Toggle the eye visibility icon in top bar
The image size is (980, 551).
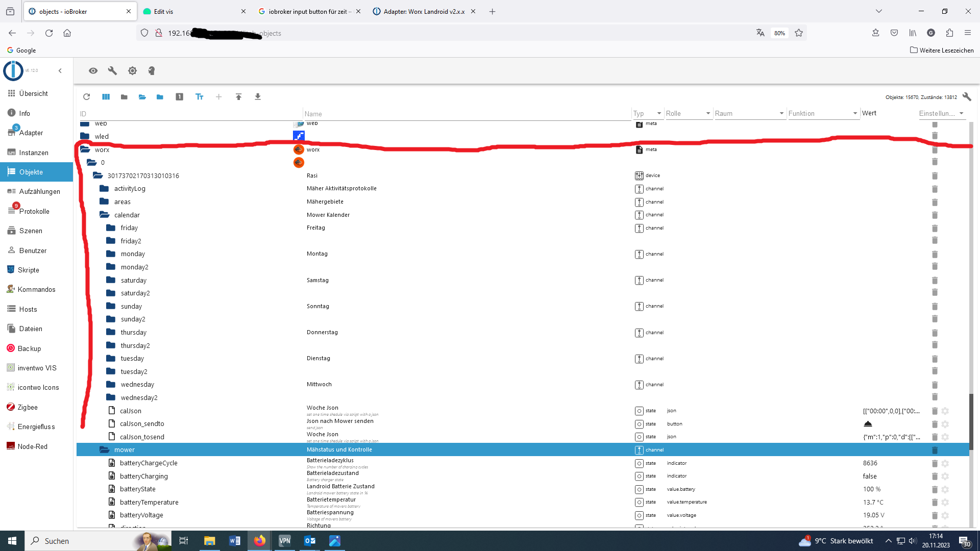(93, 71)
